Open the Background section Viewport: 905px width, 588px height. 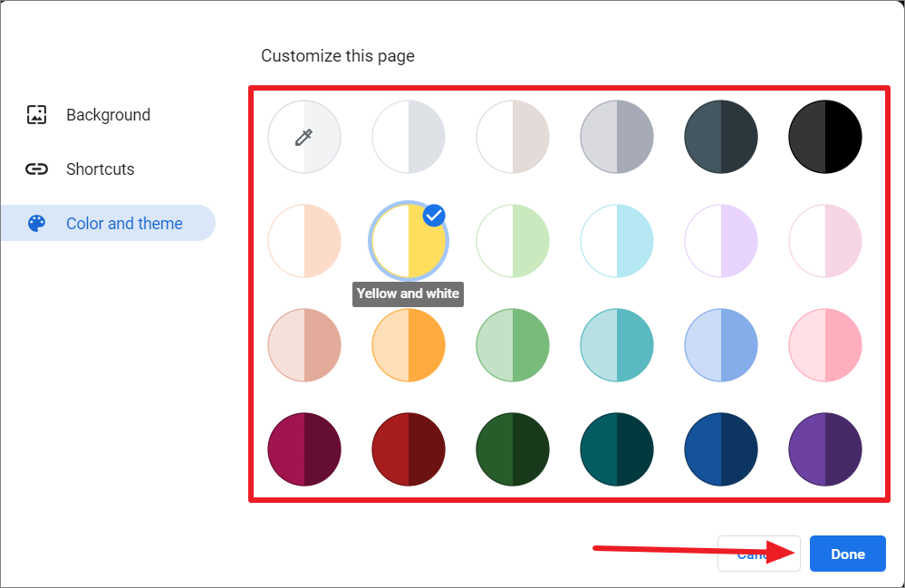pos(108,115)
